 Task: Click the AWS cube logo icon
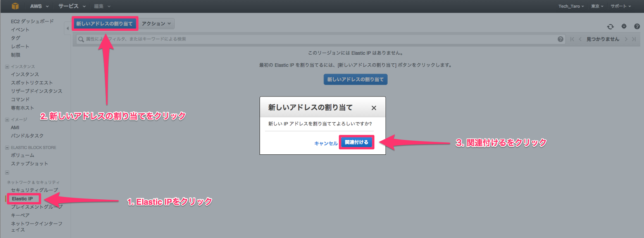coord(15,6)
